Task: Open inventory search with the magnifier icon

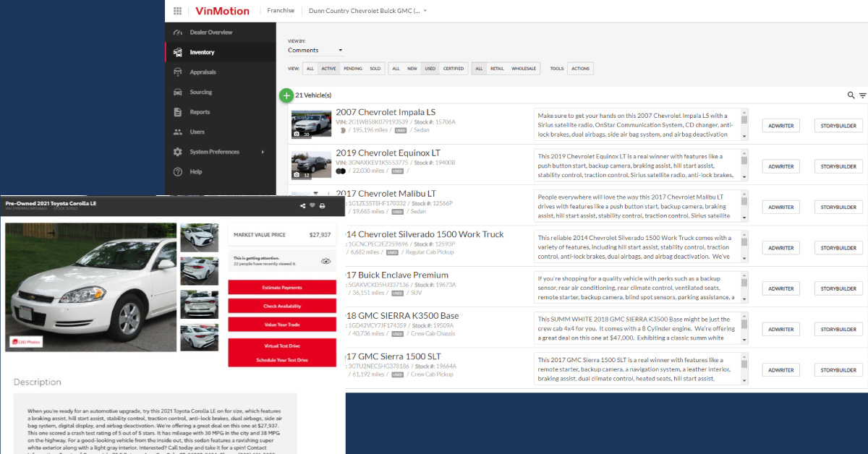Action: [851, 95]
